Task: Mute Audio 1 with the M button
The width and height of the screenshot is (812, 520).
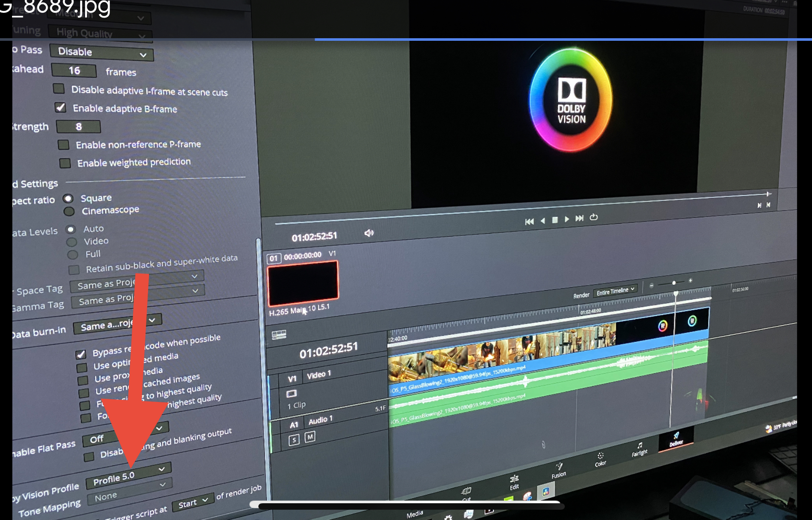Action: point(310,437)
